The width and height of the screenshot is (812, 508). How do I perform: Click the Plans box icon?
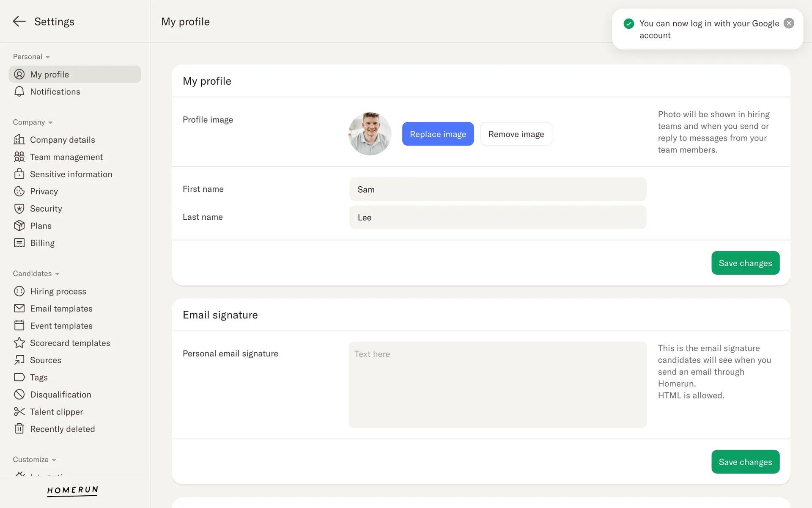click(x=19, y=226)
